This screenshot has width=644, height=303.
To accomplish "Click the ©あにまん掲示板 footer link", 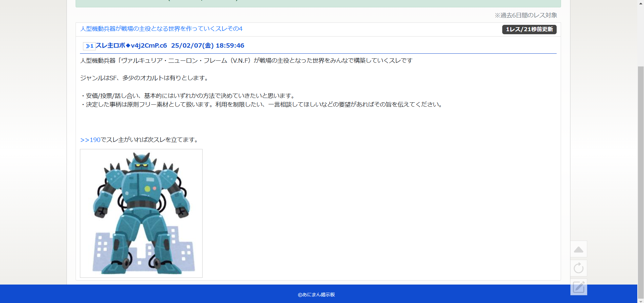I will point(316,295).
